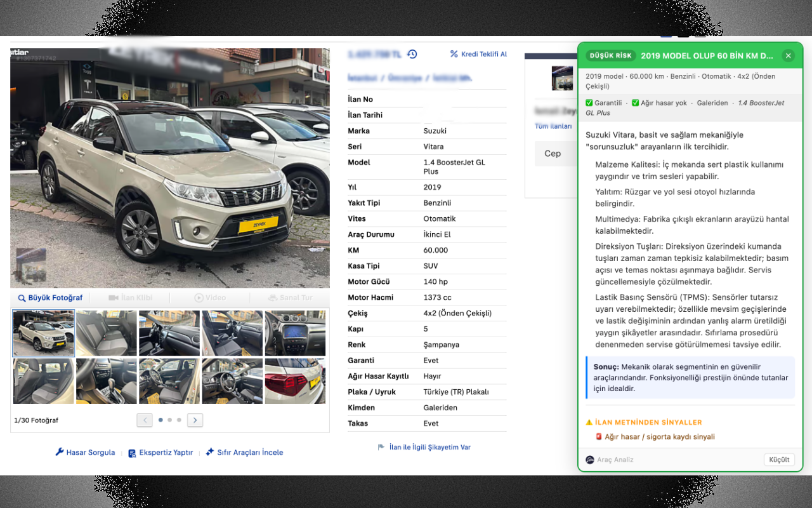
Task: Click the Vitara value in Seri row
Action: coord(434,147)
